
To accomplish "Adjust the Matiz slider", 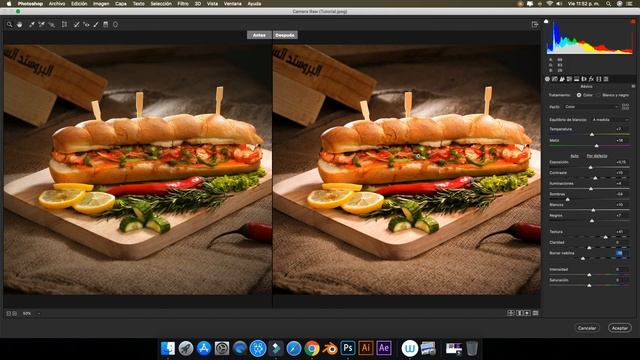I will [596, 145].
